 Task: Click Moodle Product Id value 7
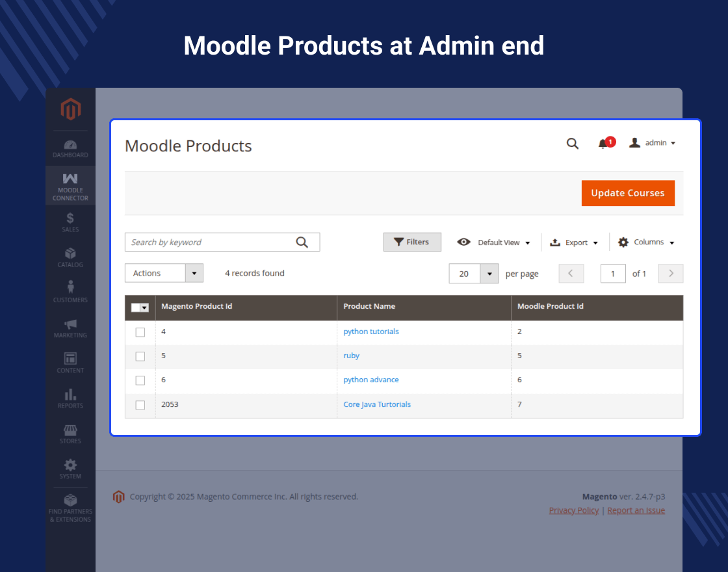click(519, 404)
